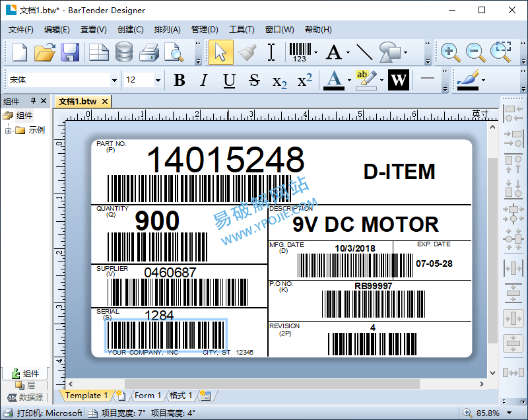
Task: Open the page setup icon
Action: click(98, 52)
